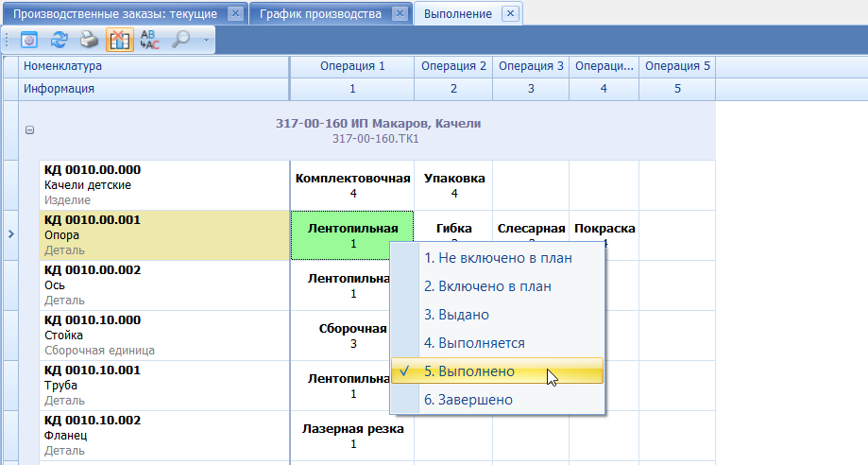Click the AB/AC find-replace icon
This screenshot has height=465, width=868.
(x=149, y=40)
